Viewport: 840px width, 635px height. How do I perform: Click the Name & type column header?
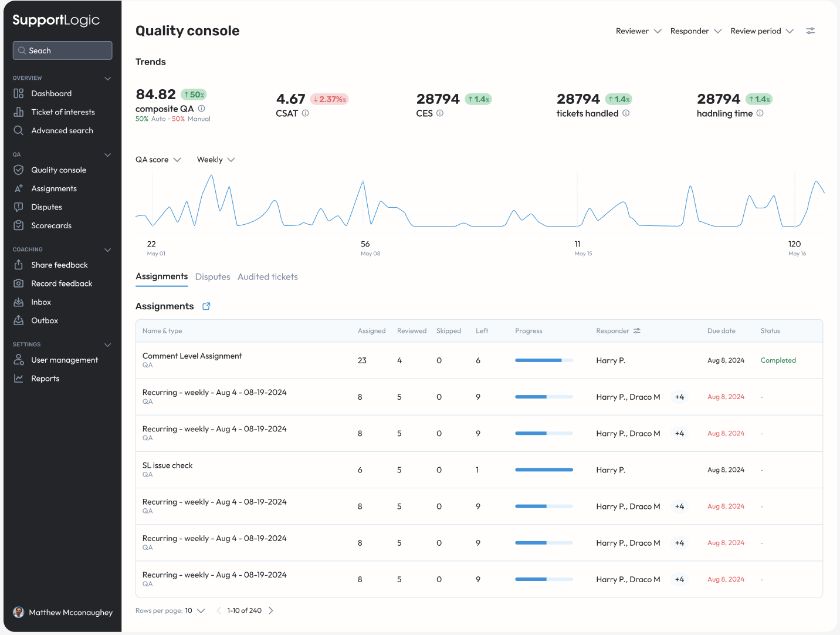click(162, 331)
